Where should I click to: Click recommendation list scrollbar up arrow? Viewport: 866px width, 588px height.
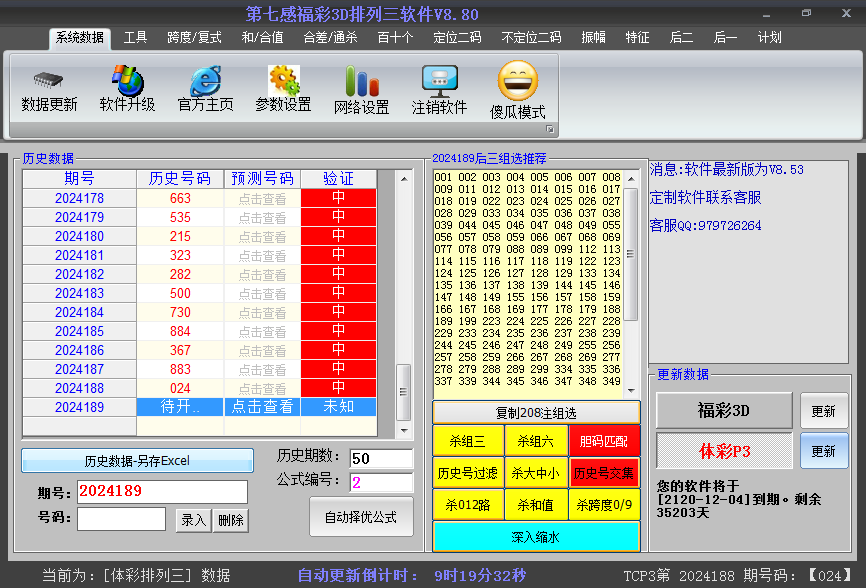tap(631, 179)
